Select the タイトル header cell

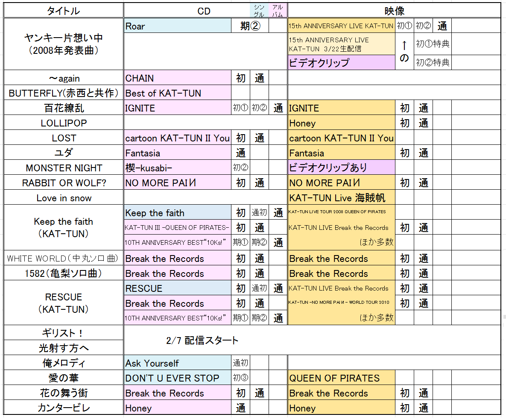click(x=64, y=11)
